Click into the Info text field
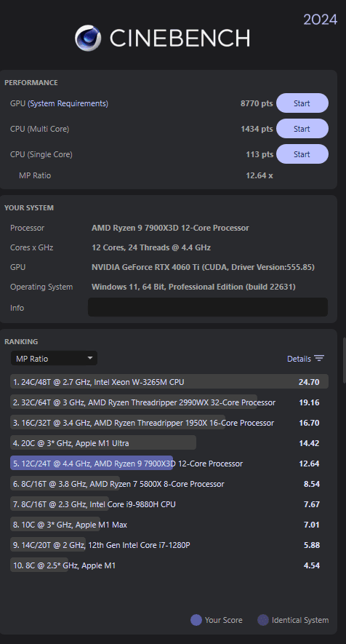346x644 pixels. click(x=208, y=307)
